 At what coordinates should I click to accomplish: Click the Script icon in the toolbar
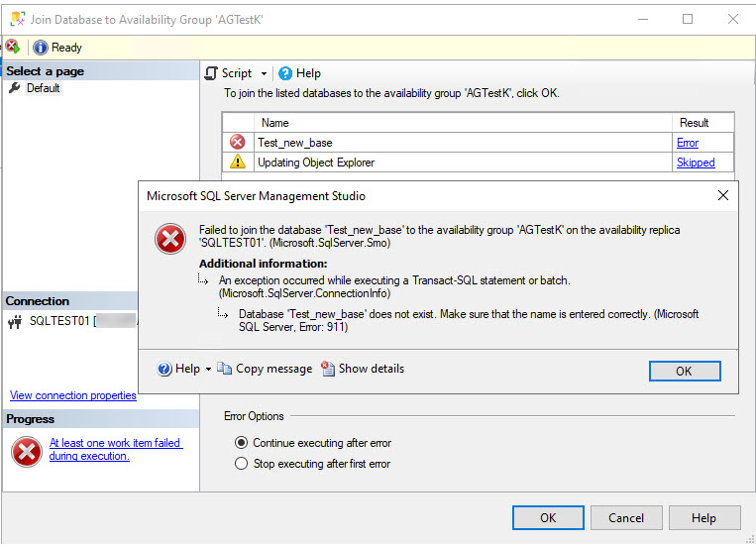pos(211,73)
